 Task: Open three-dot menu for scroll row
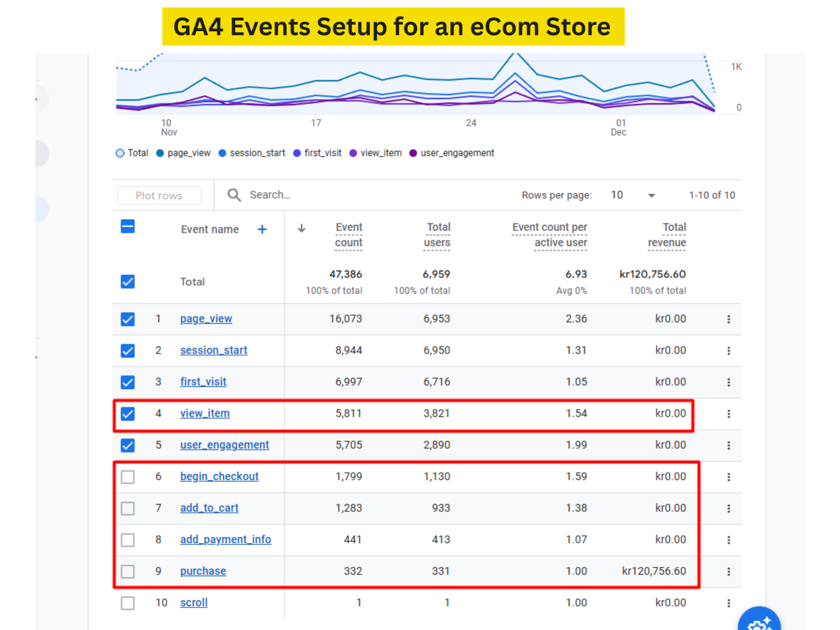tap(728, 603)
